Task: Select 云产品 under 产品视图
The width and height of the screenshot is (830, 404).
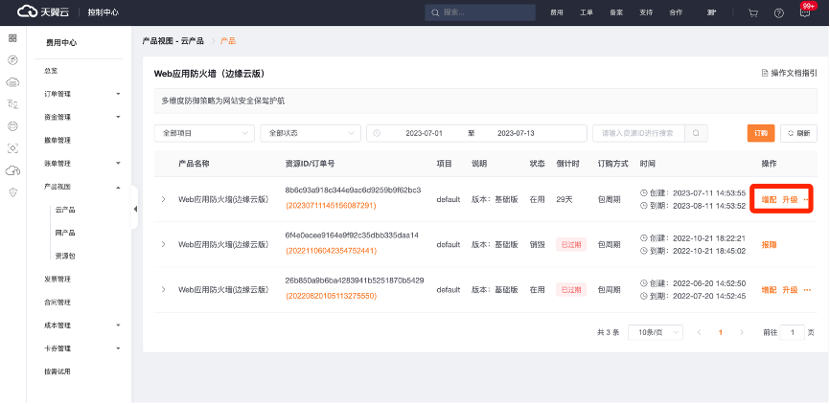Action: (x=65, y=210)
